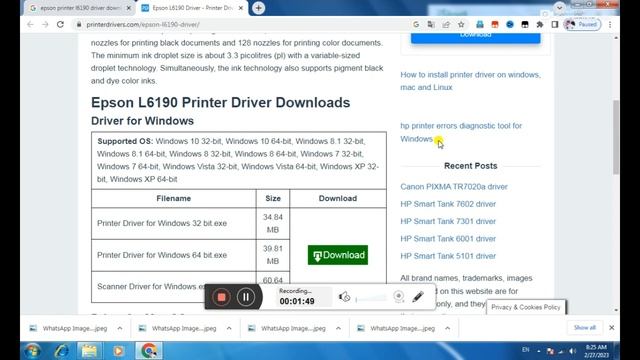Click Printer Driver for Windows 64 bit.exe
Screen dimensions: 640x360
point(162,255)
